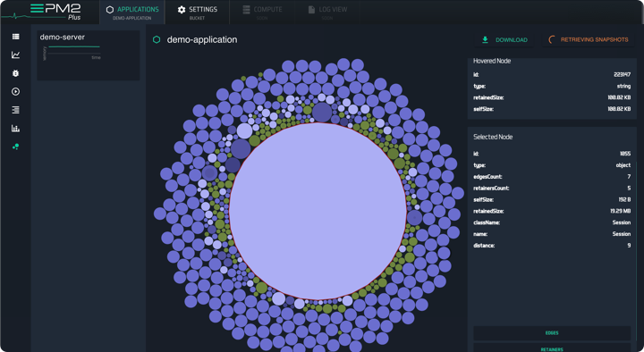Download the heap snapshot
The height and width of the screenshot is (352, 644).
[504, 40]
